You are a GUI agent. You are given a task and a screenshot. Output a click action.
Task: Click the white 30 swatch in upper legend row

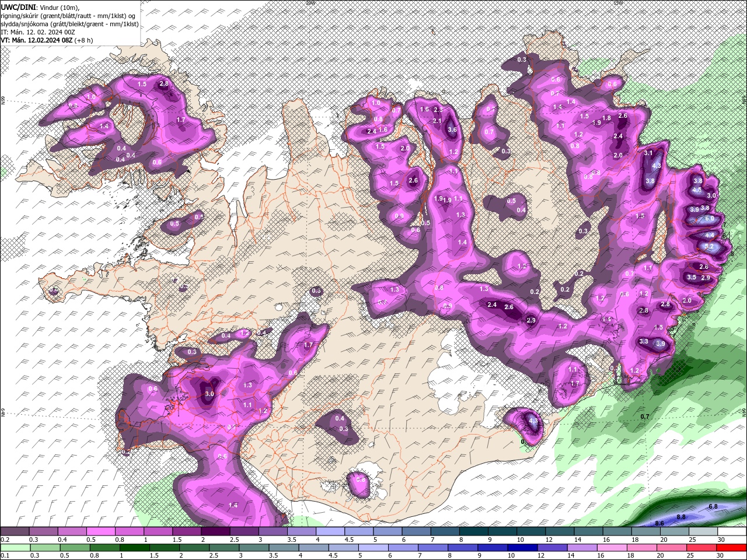coord(731,531)
